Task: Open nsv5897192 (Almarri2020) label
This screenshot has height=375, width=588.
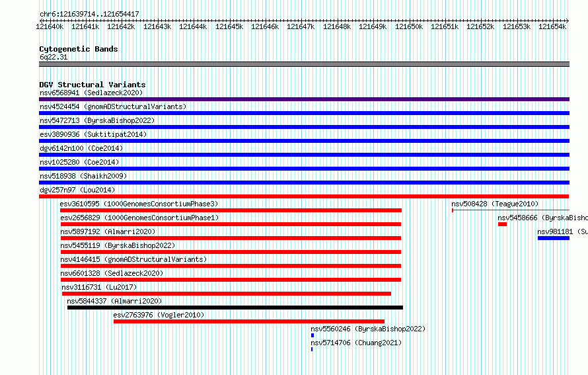Action: (x=108, y=231)
